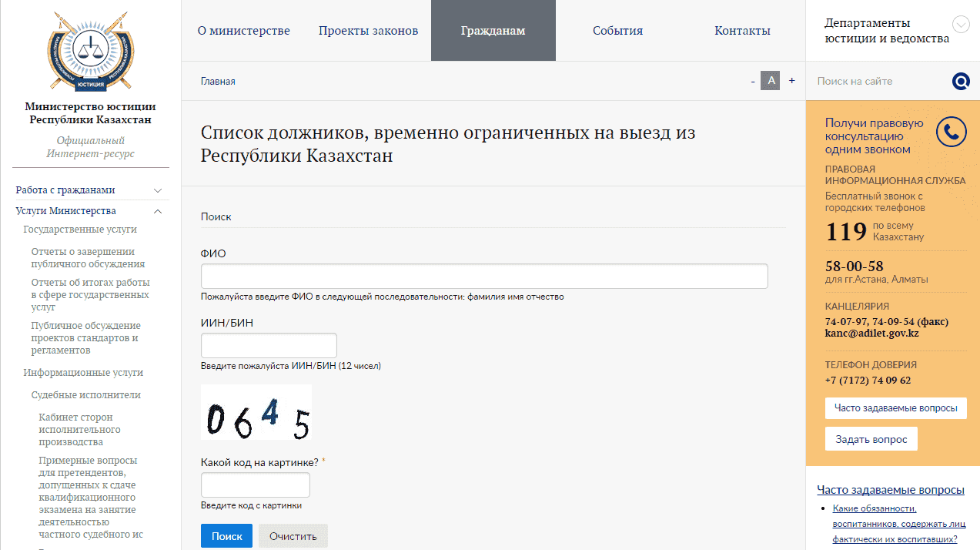Open the Проекты законов menu item
Image resolution: width=980 pixels, height=550 pixels.
pyautogui.click(x=368, y=31)
